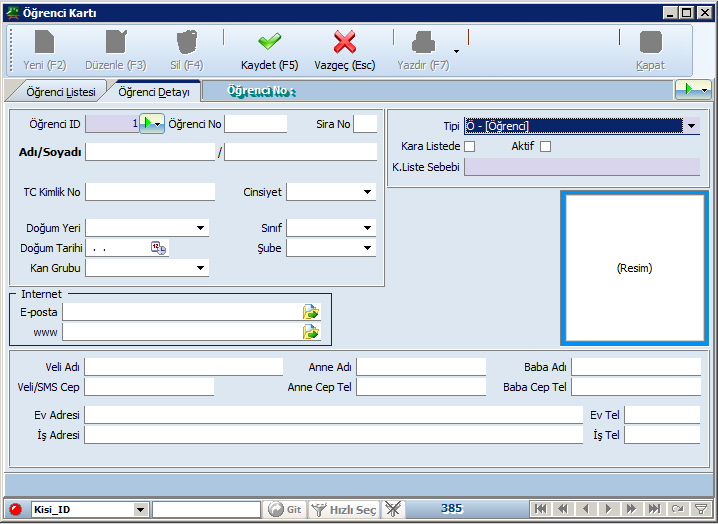Click the İş Adresi input field

click(x=333, y=435)
